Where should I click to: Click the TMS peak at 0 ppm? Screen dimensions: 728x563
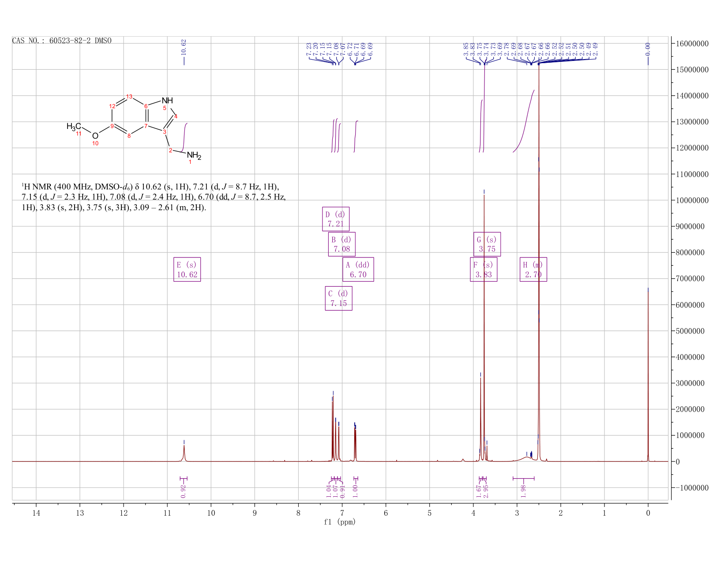tap(648, 375)
